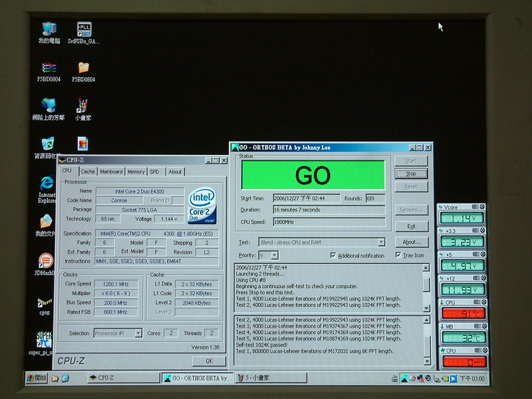Screen dimensions: 532x399
Task: Switch to the Mainboard tab in CPU-Z
Action: [111, 172]
